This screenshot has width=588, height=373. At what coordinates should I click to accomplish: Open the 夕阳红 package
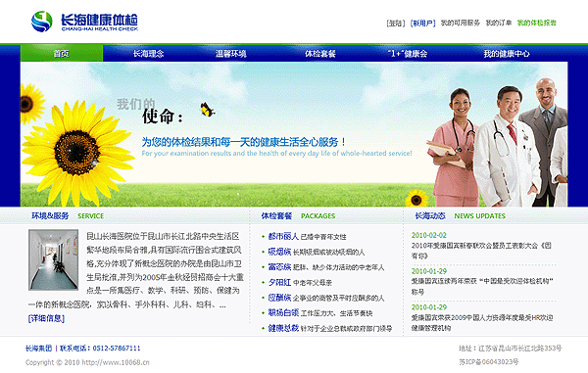tap(279, 282)
